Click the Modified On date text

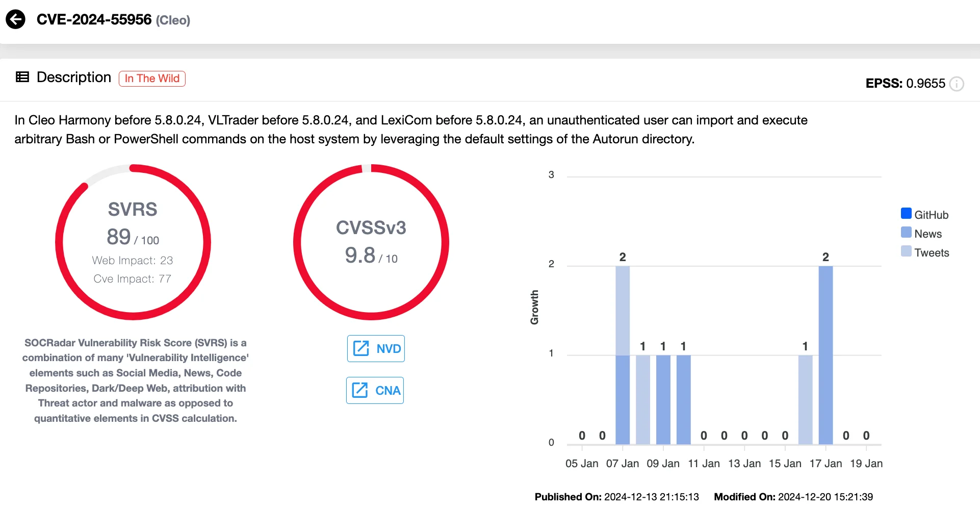click(x=793, y=497)
